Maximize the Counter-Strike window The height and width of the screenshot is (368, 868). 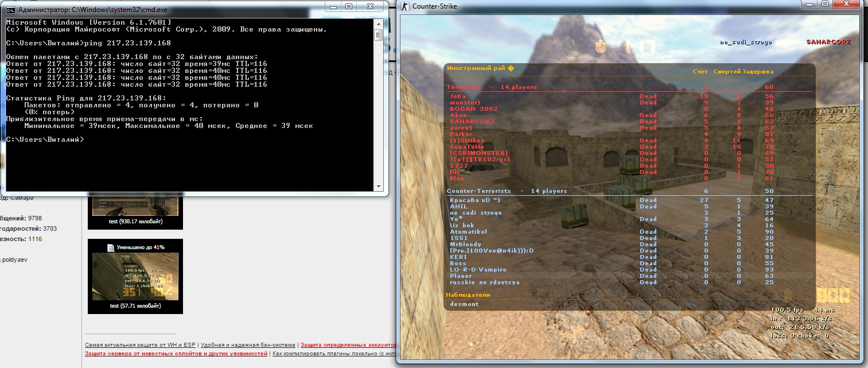[x=826, y=3]
